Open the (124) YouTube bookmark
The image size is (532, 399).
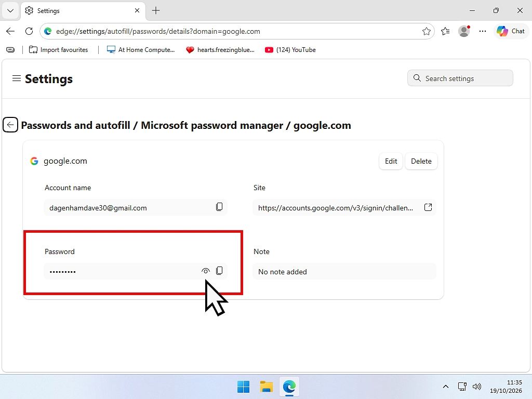click(x=290, y=50)
